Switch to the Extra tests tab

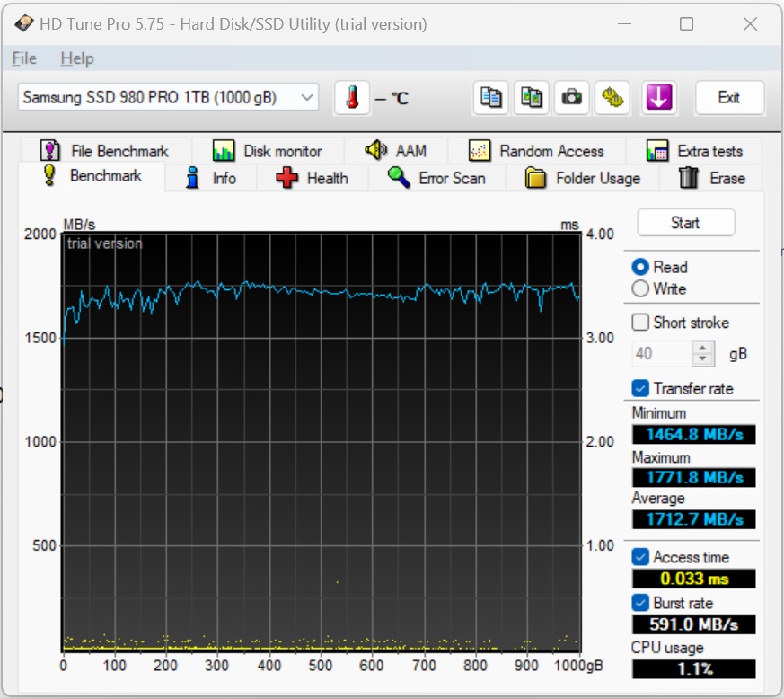(x=694, y=151)
